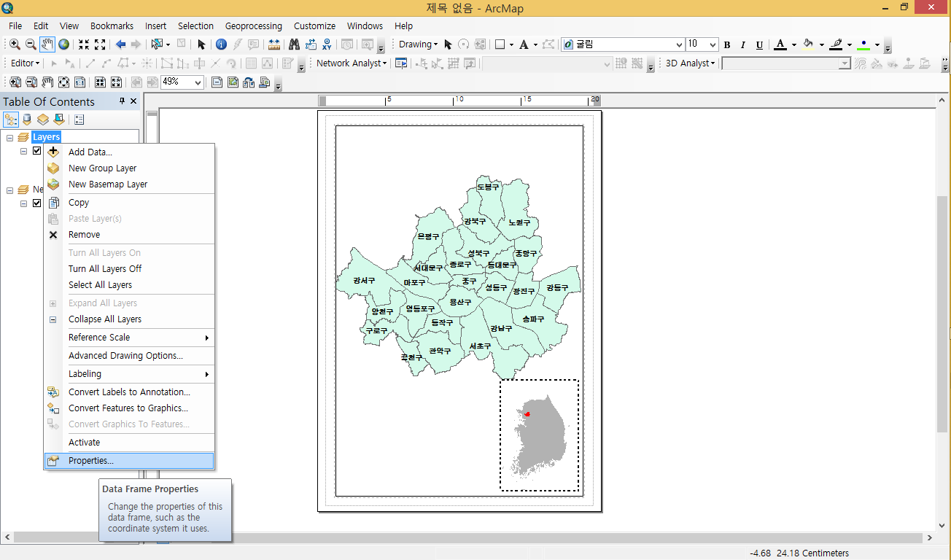Open the Editor dropdown menu
This screenshot has width=951, height=560.
pos(25,63)
